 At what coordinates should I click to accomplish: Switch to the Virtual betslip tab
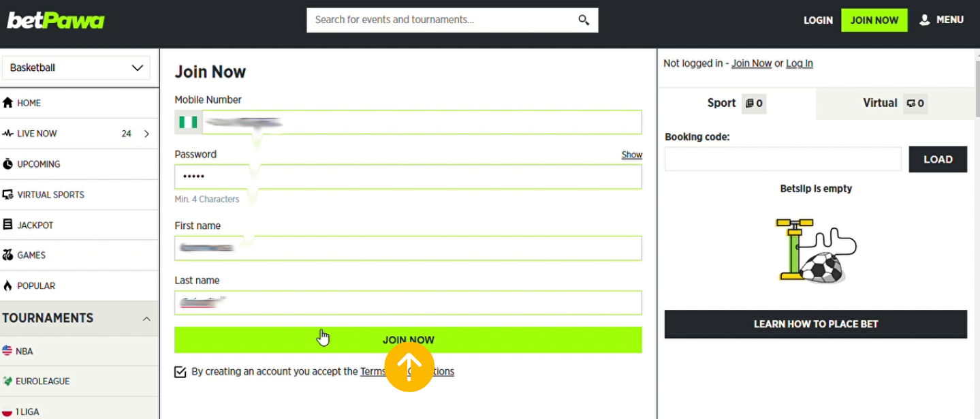895,104
